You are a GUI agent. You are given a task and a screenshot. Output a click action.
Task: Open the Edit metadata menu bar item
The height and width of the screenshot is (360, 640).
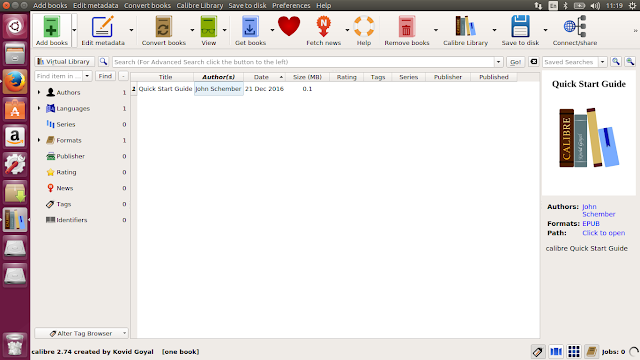pos(96,5)
